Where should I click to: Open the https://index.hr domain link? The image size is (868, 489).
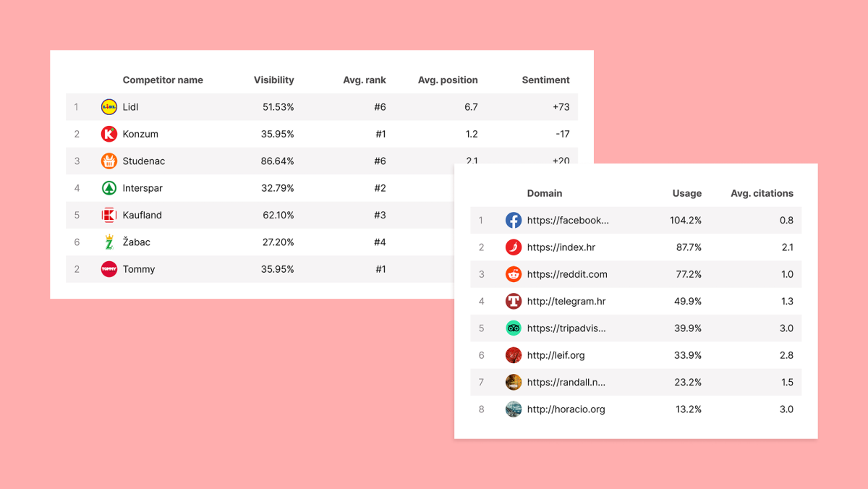coord(561,247)
